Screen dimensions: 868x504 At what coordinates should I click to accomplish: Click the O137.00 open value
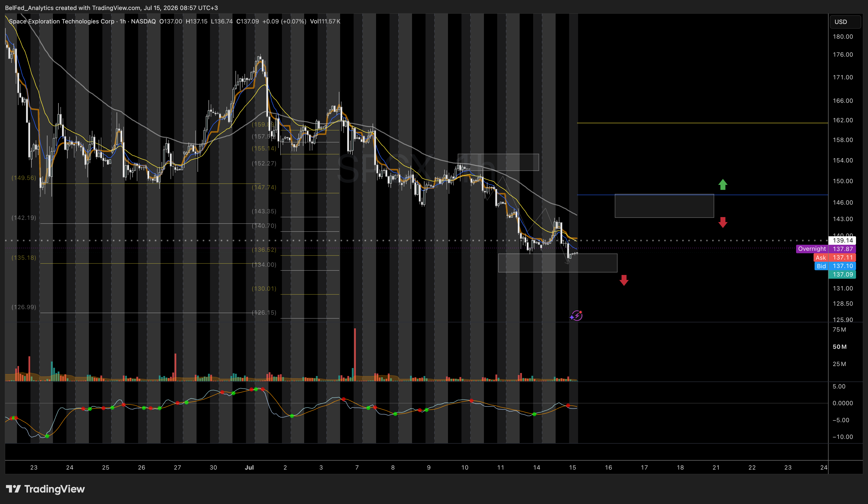(x=171, y=21)
